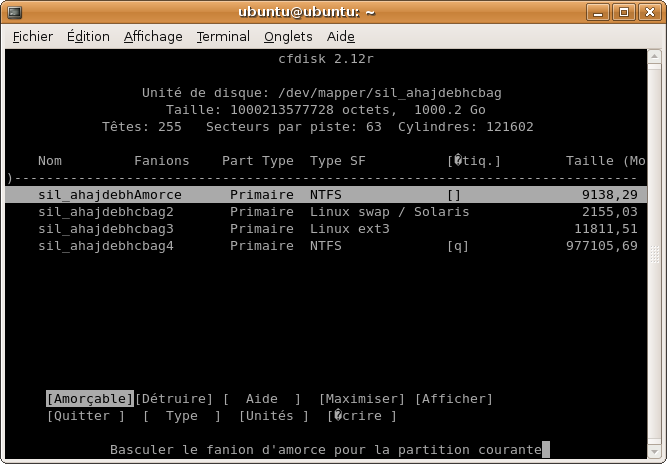
Task: Open the Terminal menu
Action: click(x=223, y=36)
